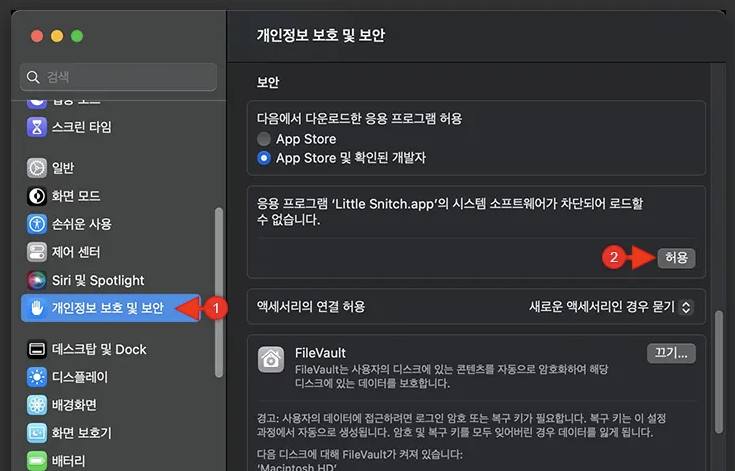Click the 손쉬운 사용 accessibility icon
The height and width of the screenshot is (471, 735).
(x=37, y=224)
